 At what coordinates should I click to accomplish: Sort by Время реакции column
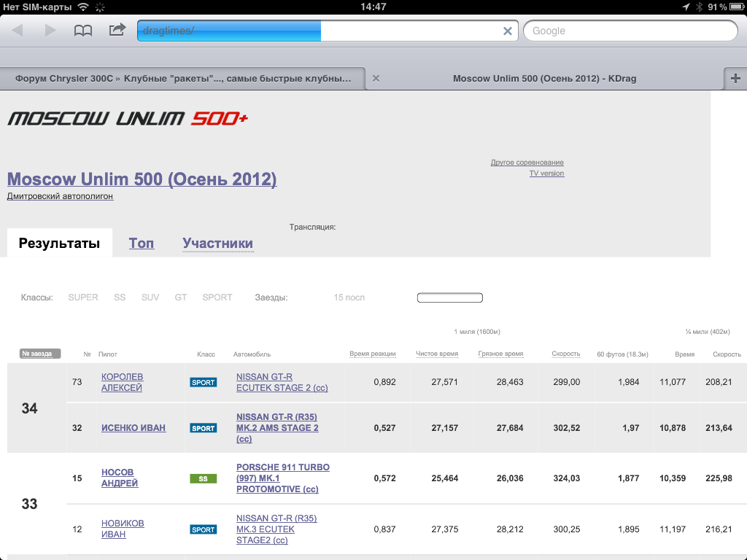pyautogui.click(x=373, y=354)
